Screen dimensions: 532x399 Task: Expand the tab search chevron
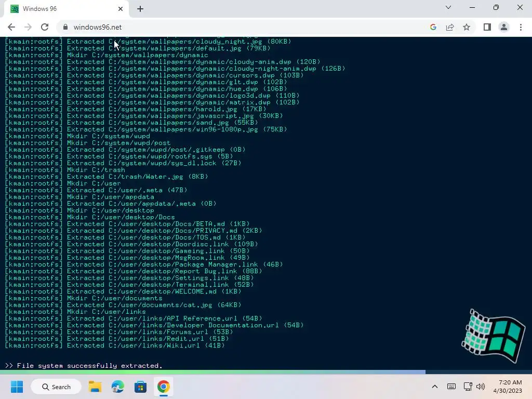[448, 7]
